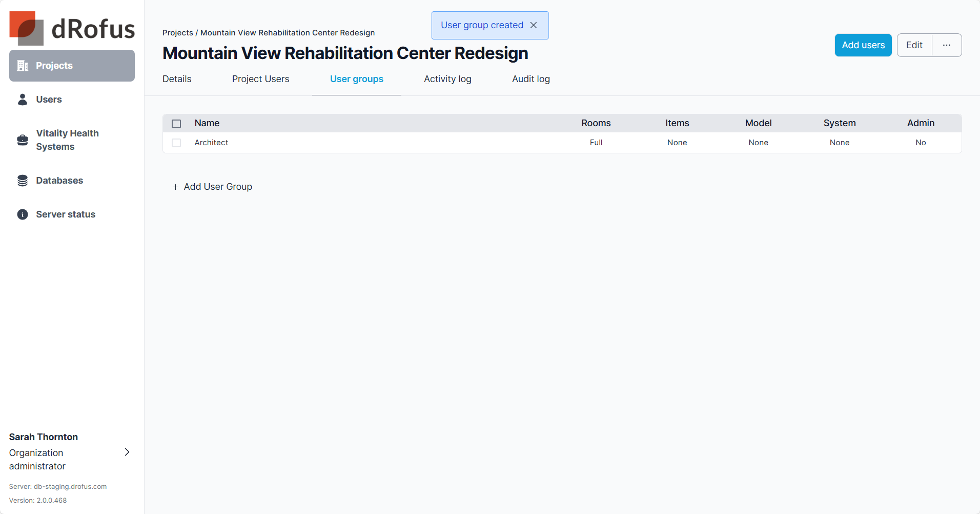Click the Edit button

(x=914, y=45)
